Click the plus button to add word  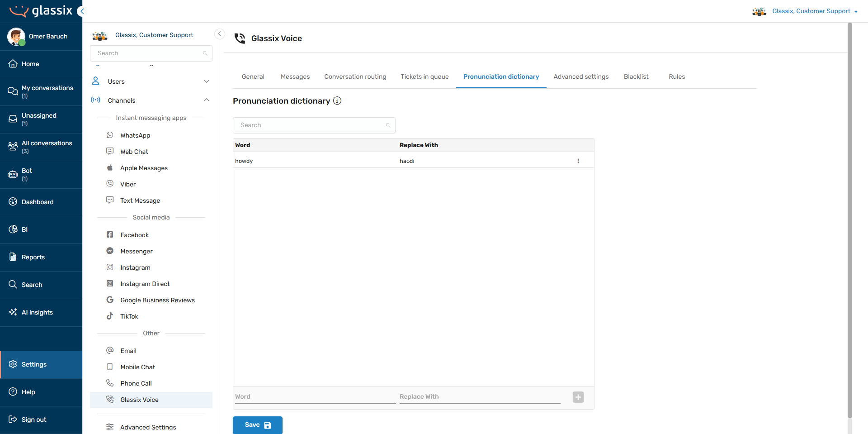click(578, 397)
